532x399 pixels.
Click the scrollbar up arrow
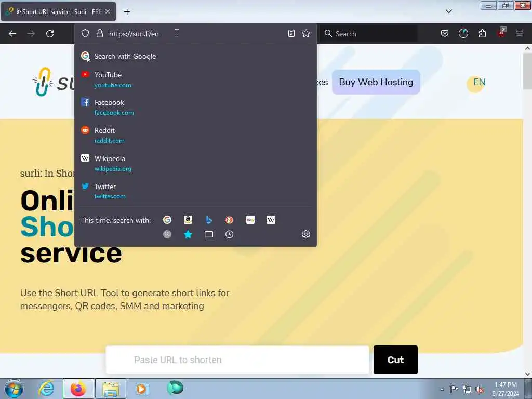(527, 48)
